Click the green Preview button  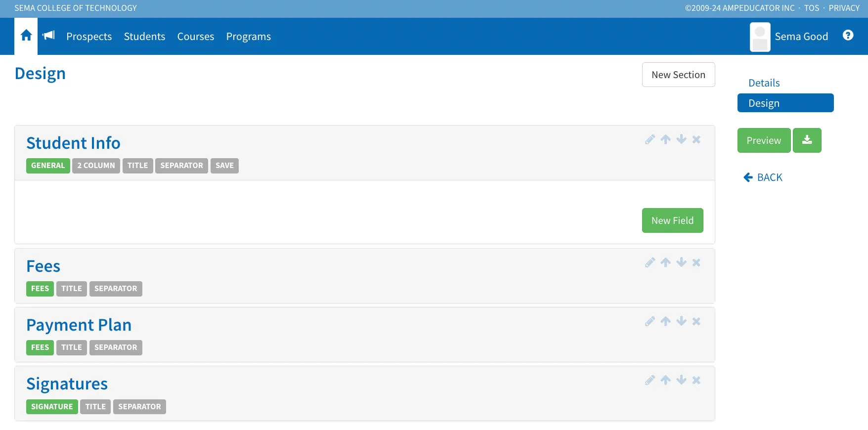[x=764, y=140]
